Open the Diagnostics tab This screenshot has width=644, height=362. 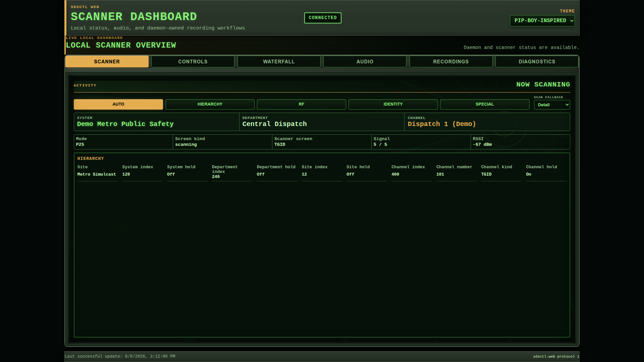[537, 62]
